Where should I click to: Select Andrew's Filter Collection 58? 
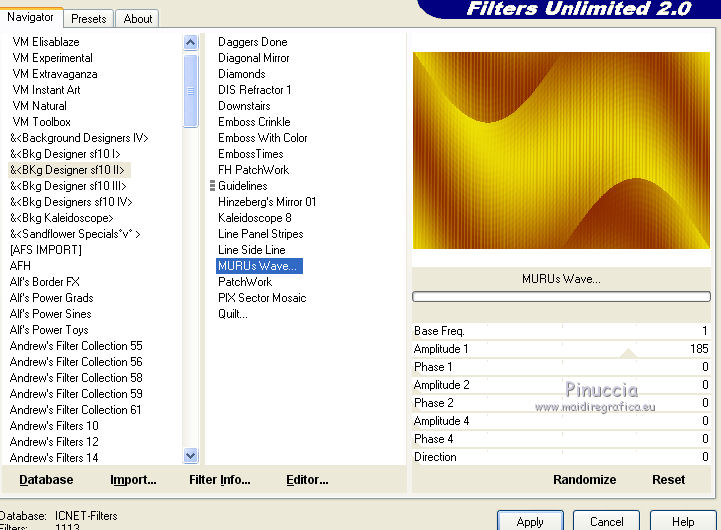tap(76, 378)
